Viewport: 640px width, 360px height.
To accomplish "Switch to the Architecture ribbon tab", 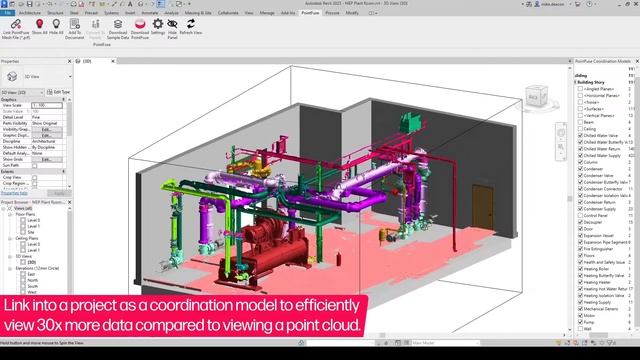I will pos(30,13).
